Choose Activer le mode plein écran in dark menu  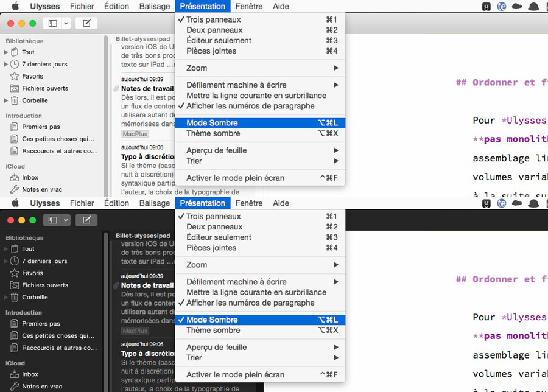(260, 374)
